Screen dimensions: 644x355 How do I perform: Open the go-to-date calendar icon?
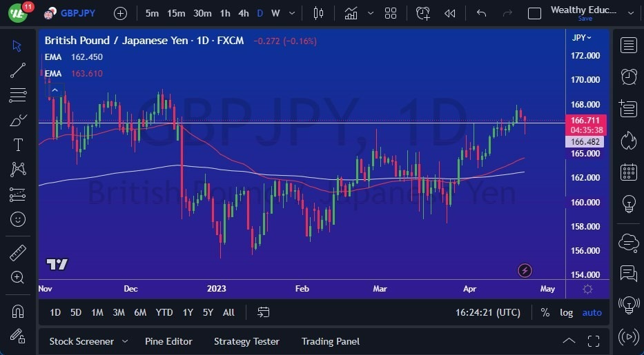coord(263,312)
